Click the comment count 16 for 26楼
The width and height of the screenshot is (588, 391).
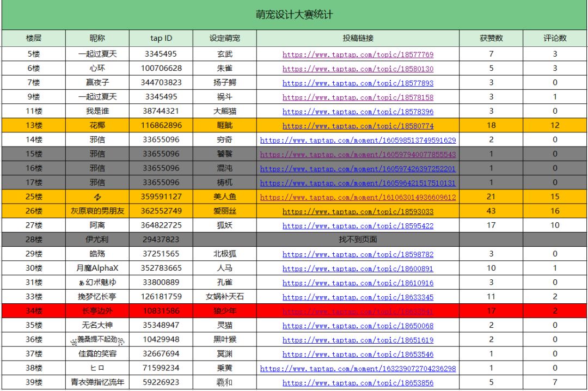(x=555, y=211)
